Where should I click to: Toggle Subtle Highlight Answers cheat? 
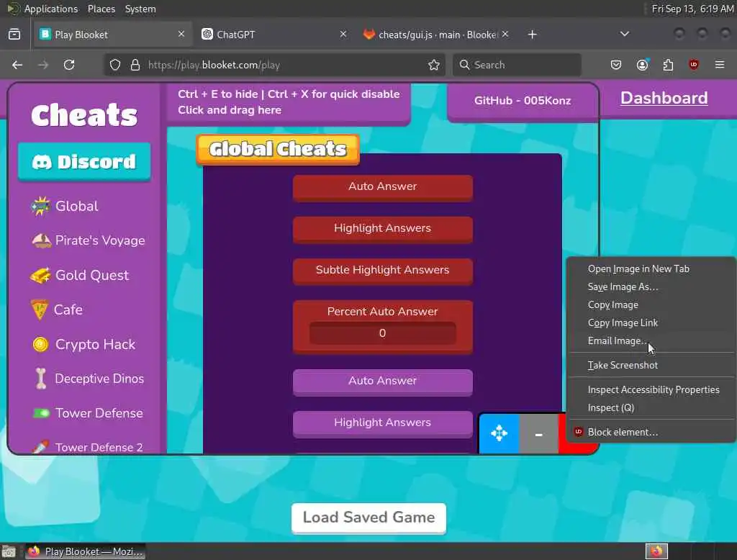pos(383,271)
